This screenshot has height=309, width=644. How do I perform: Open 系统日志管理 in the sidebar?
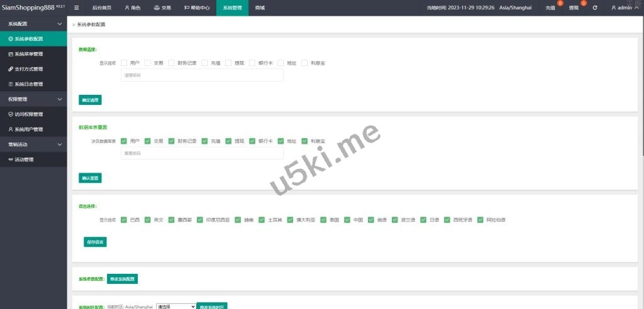[29, 84]
